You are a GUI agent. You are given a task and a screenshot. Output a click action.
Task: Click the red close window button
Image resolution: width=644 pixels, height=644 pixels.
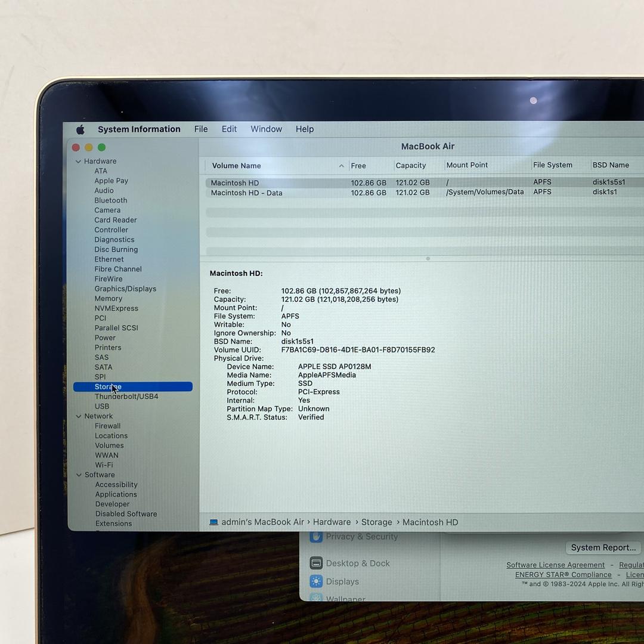(x=76, y=147)
